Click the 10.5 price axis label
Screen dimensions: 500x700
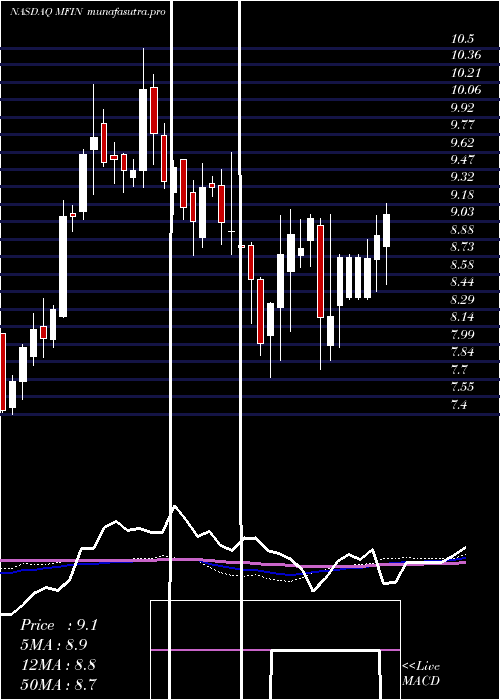(x=462, y=38)
